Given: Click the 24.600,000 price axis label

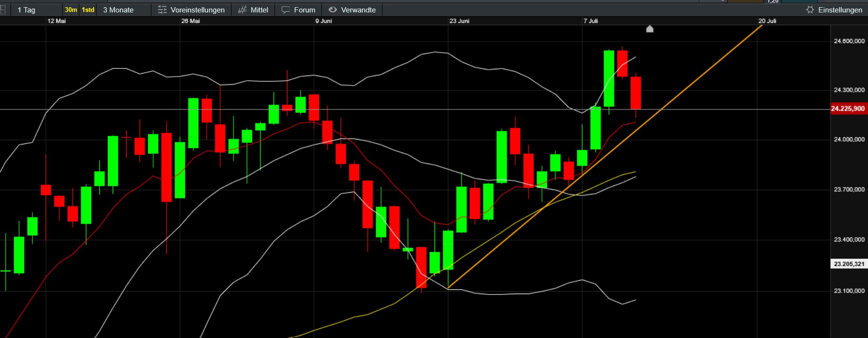Looking at the screenshot, I should pyautogui.click(x=849, y=41).
